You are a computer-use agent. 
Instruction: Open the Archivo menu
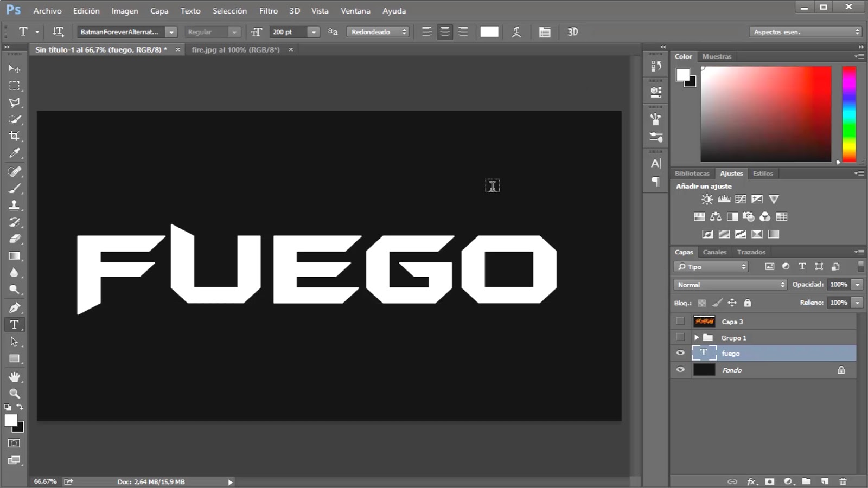coord(47,11)
